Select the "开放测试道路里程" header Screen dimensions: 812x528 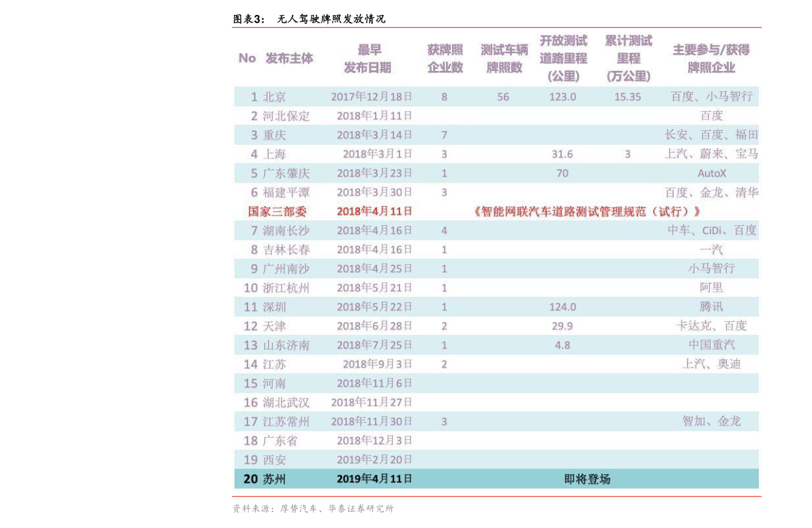[563, 59]
